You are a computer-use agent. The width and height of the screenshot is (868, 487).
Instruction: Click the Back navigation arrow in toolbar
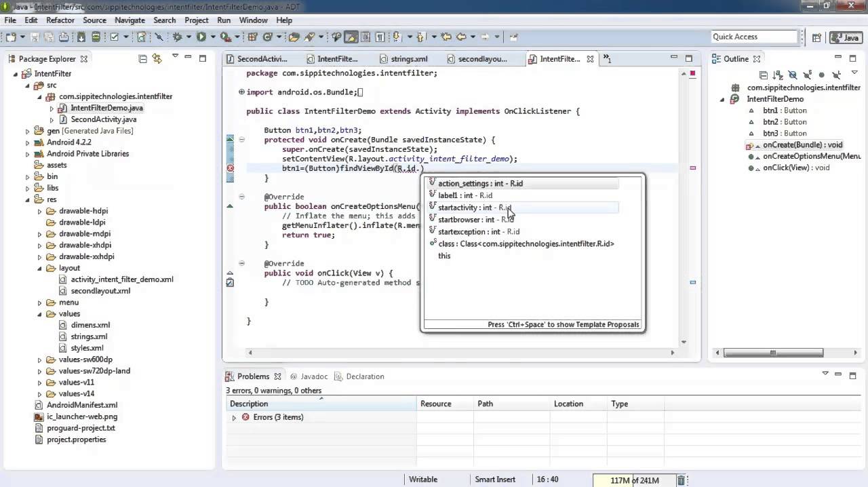pyautogui.click(x=461, y=37)
